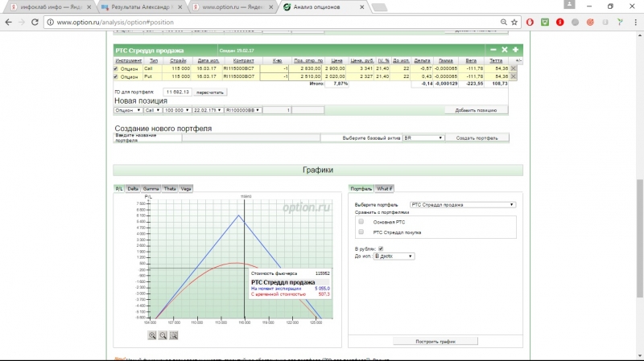Delete the РТС Стреддл продажа portfolio with X icon
The height and width of the screenshot is (361, 644).
[505, 50]
